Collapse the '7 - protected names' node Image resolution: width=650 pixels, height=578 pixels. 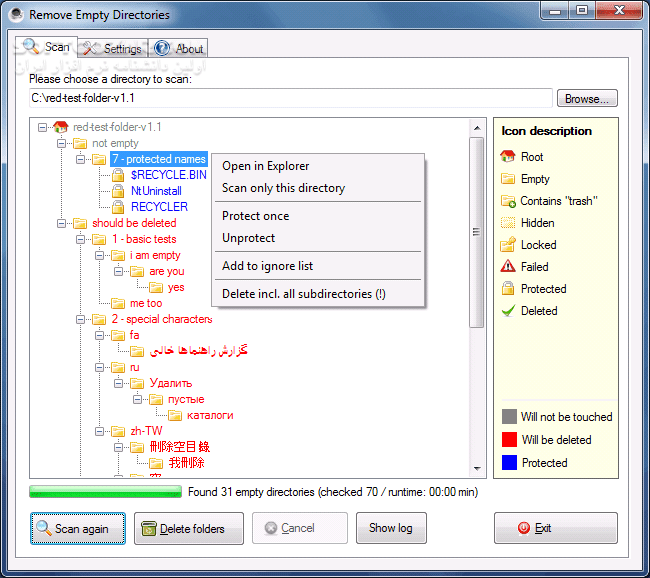80,159
